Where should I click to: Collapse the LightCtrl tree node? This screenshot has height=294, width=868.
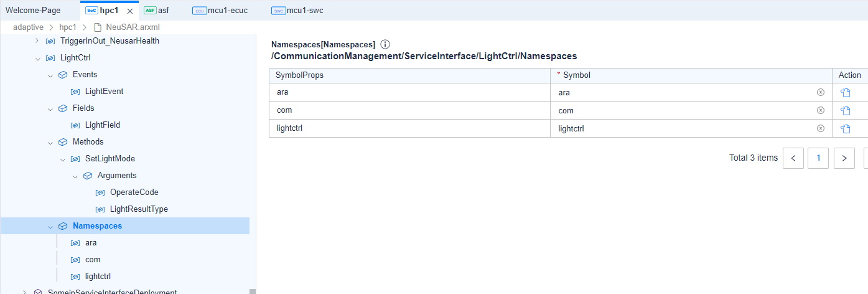click(x=38, y=58)
